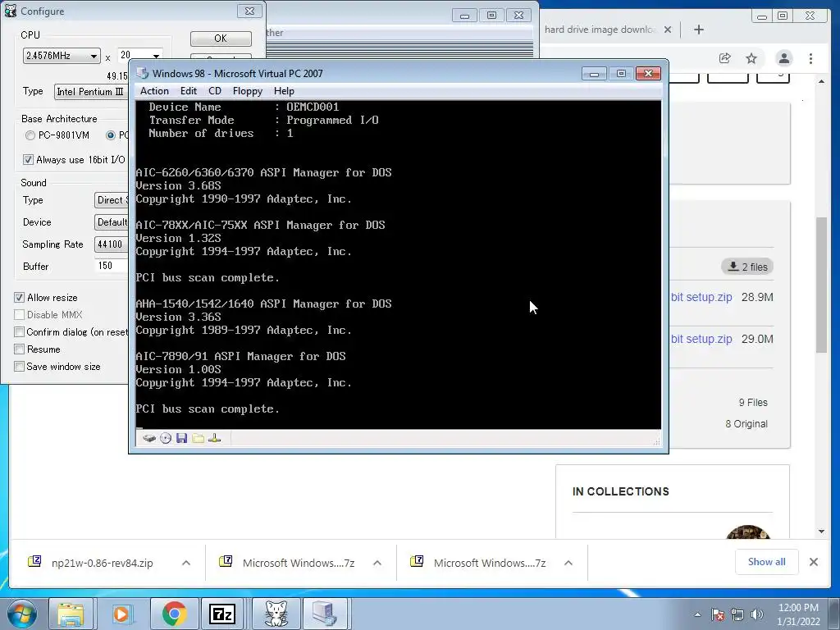This screenshot has height=630, width=840.
Task: Click the network tray icon
Action: (737, 614)
